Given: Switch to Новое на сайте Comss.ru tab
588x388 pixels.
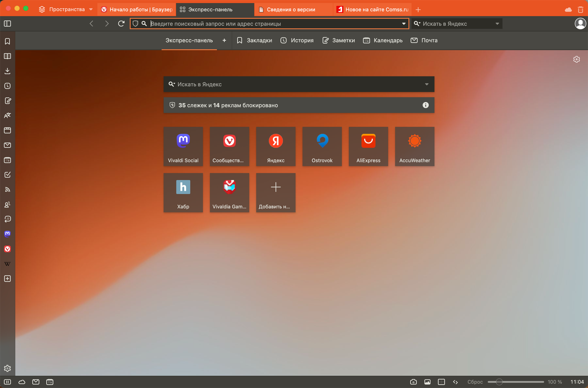Looking at the screenshot, I should [x=372, y=9].
